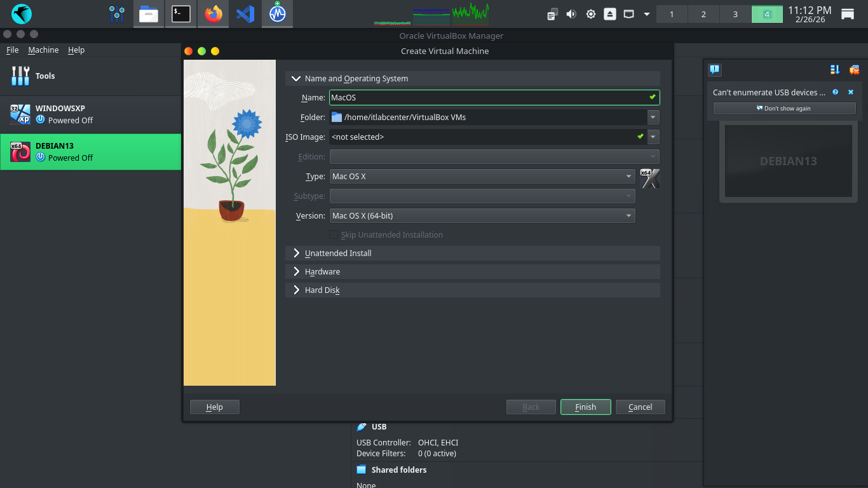Expand the Unattended Install section
868x488 pixels.
(296, 253)
